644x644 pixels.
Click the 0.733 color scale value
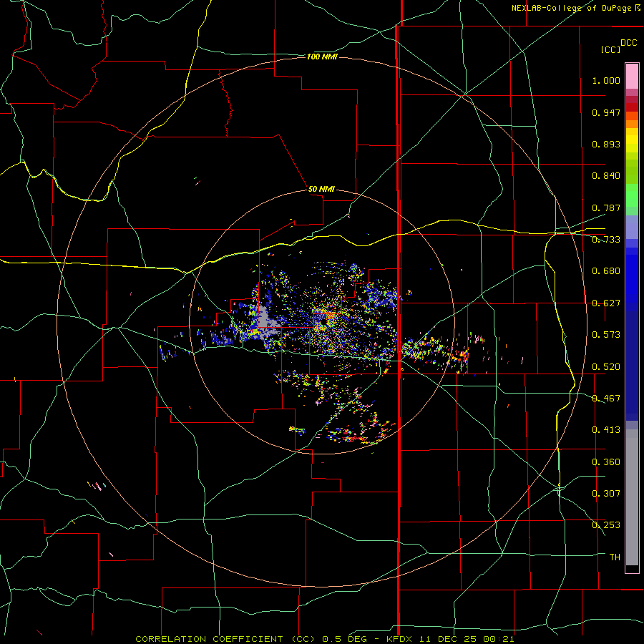(x=606, y=240)
